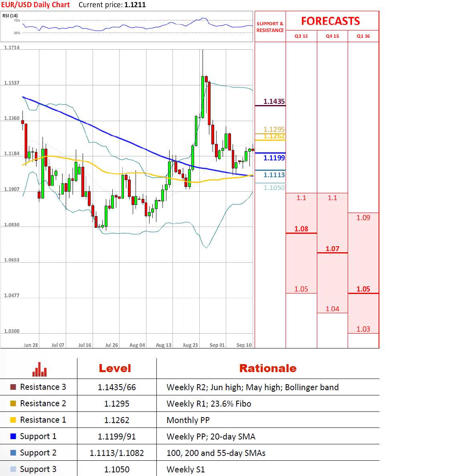Click the Rationale column header
Image resolution: width=462 pixels, height=476 pixels.
click(268, 368)
